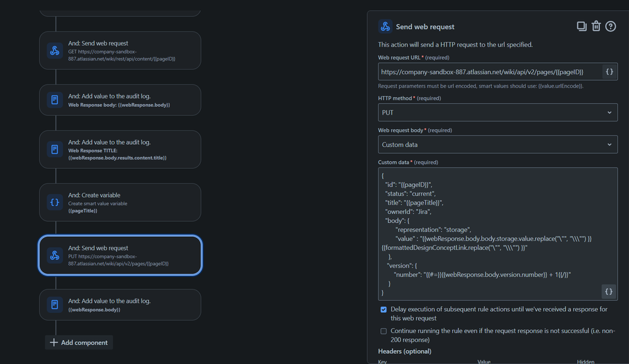Click the audit log icon for Web Response body
Viewport: 629px width, 364px height.
[55, 100]
